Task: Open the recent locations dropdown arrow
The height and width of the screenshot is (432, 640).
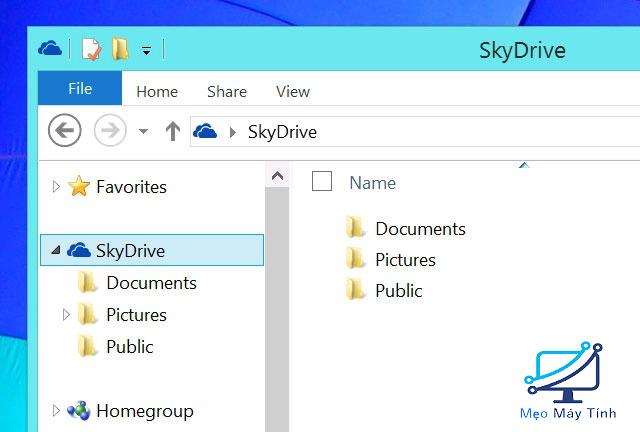Action: click(x=143, y=131)
